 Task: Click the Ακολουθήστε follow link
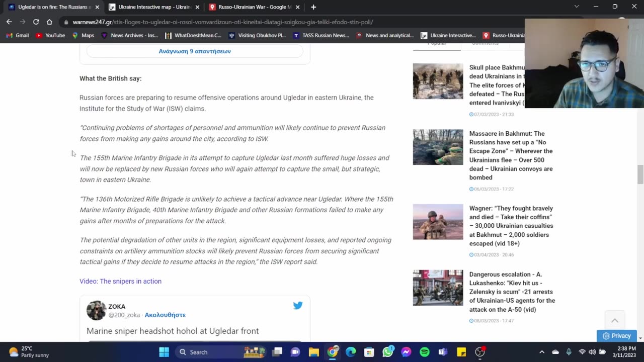point(165,315)
